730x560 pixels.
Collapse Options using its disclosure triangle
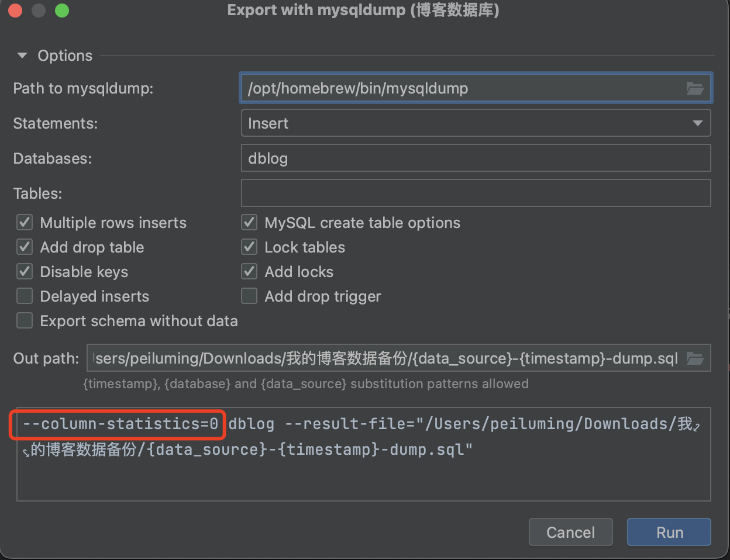click(x=22, y=55)
